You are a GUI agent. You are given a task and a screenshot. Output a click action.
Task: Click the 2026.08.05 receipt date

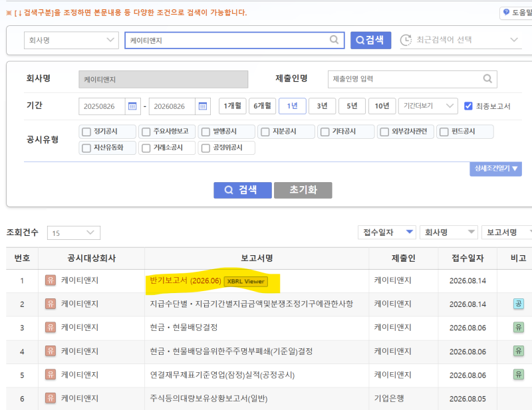pos(467,399)
